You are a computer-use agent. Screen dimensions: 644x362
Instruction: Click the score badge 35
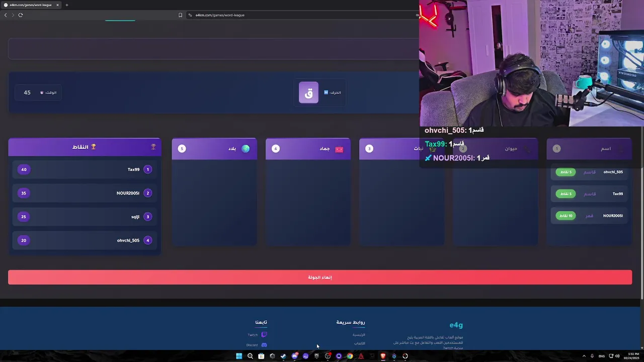click(x=24, y=193)
